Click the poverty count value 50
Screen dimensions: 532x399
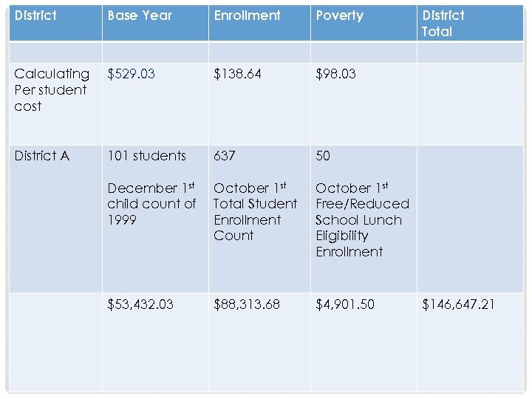(323, 156)
